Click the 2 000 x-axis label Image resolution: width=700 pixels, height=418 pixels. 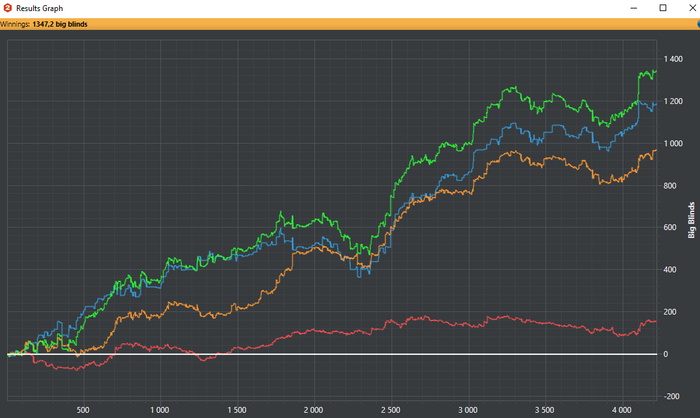coord(313,410)
